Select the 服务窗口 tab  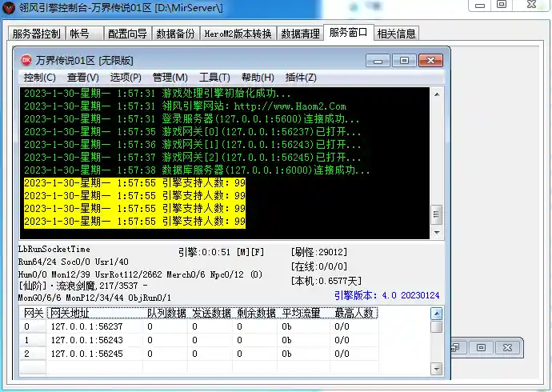(x=349, y=32)
